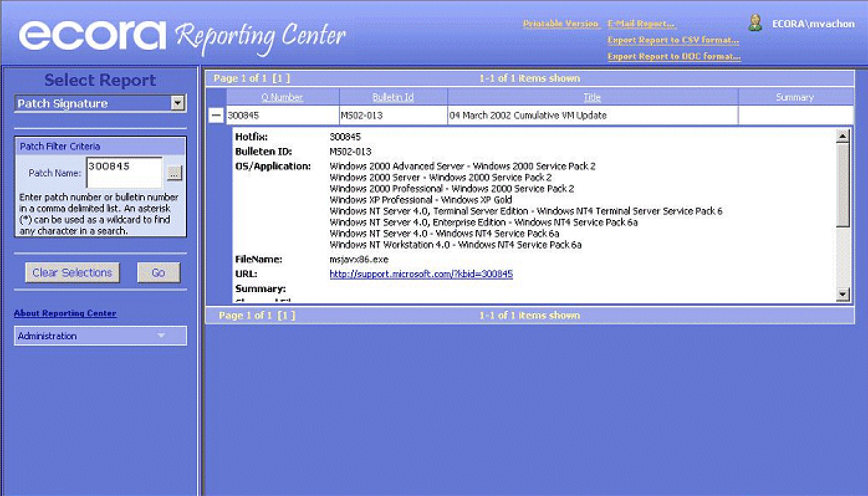Click the details pane vertical scrollbar thumb
This screenshot has height=496, width=868.
(843, 184)
